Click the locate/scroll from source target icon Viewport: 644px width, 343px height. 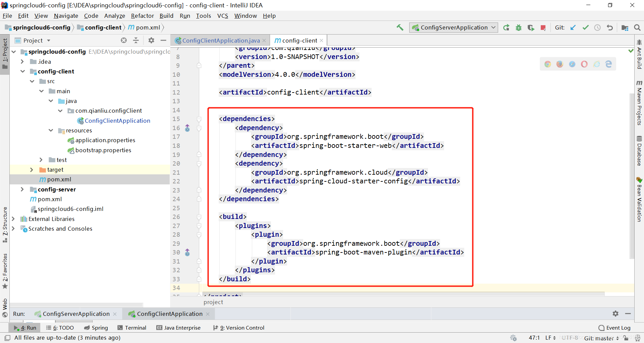[124, 40]
